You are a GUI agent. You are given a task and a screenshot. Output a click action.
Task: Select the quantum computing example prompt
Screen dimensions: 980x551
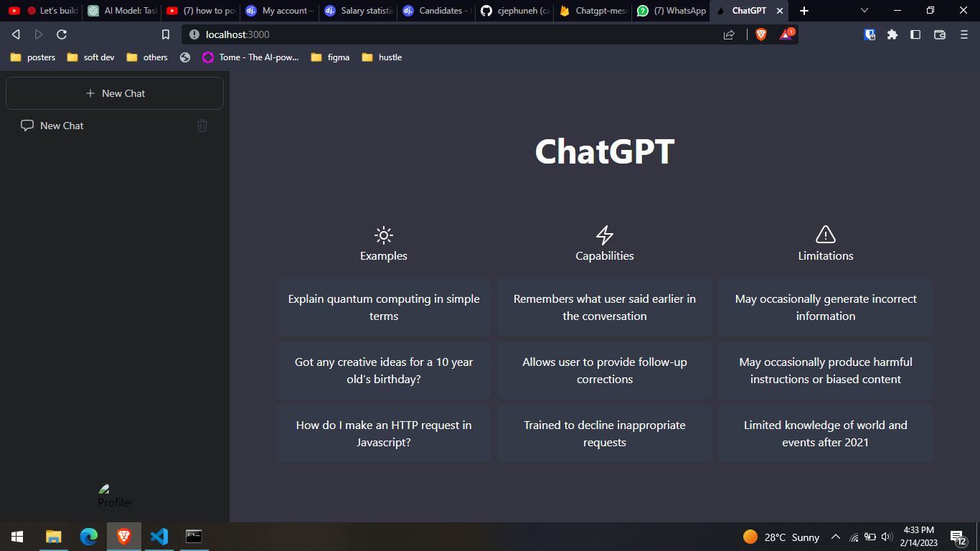point(383,307)
